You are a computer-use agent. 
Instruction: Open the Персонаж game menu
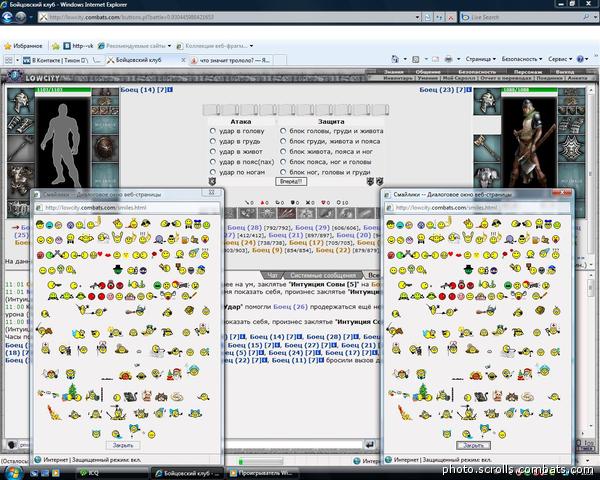528,72
